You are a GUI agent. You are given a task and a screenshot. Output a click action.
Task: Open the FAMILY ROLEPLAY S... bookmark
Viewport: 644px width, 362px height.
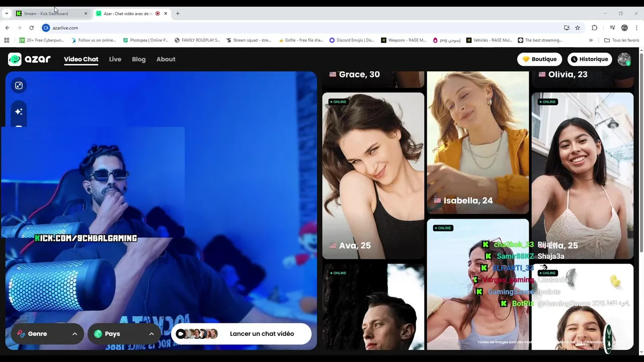[x=197, y=40]
